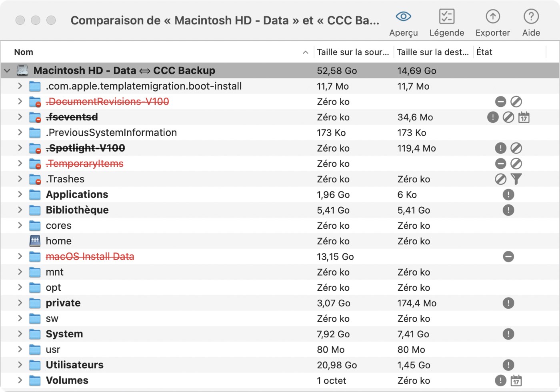The height and width of the screenshot is (392, 560).
Task: Sort by Taille sur la destination column
Action: (x=434, y=52)
